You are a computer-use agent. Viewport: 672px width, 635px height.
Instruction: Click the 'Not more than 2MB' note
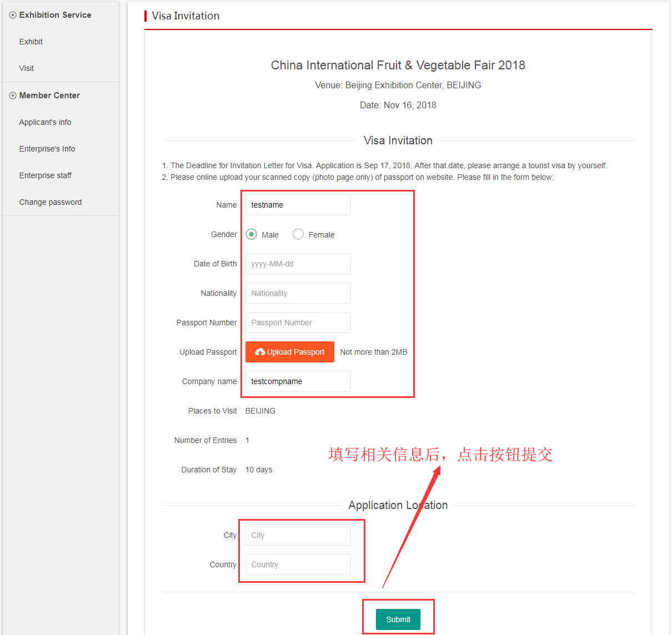(x=374, y=352)
